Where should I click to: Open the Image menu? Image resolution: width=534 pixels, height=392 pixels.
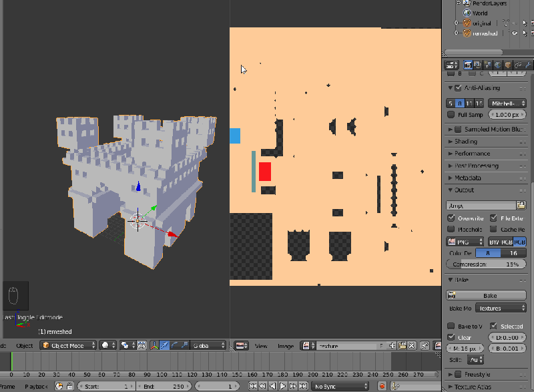[x=286, y=345]
